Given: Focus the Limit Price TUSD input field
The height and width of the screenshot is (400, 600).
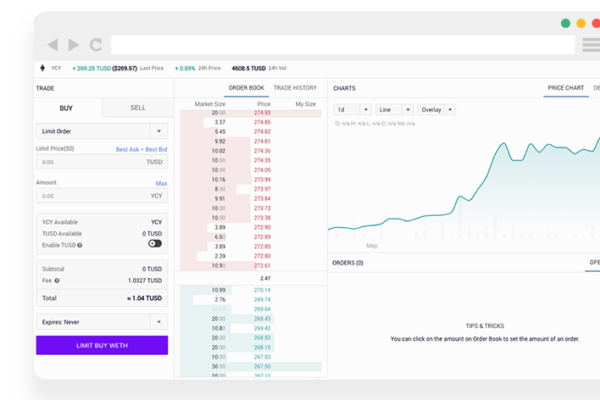Looking at the screenshot, I should 102,162.
